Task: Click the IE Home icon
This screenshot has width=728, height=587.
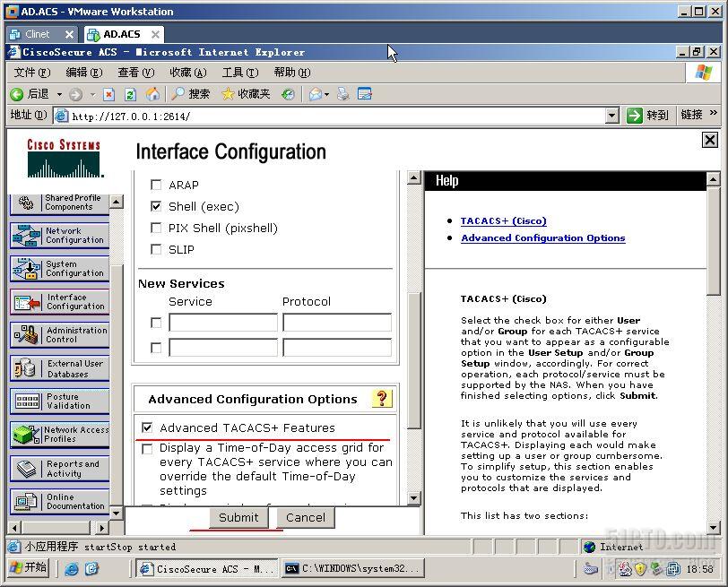Action: 152,94
